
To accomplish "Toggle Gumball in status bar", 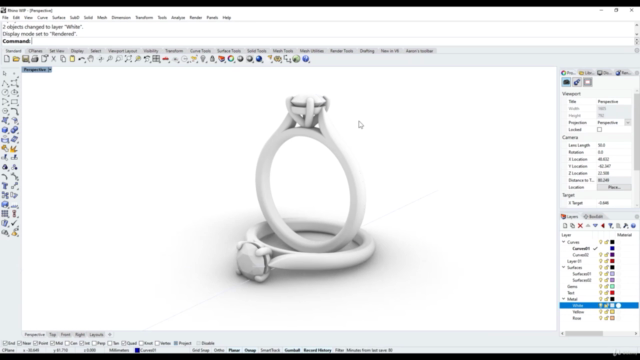I will [x=292, y=350].
